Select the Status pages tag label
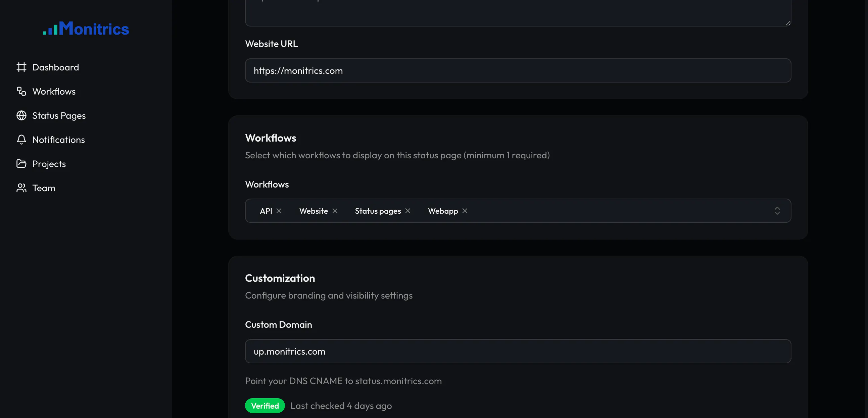The height and width of the screenshot is (418, 868). [378, 211]
